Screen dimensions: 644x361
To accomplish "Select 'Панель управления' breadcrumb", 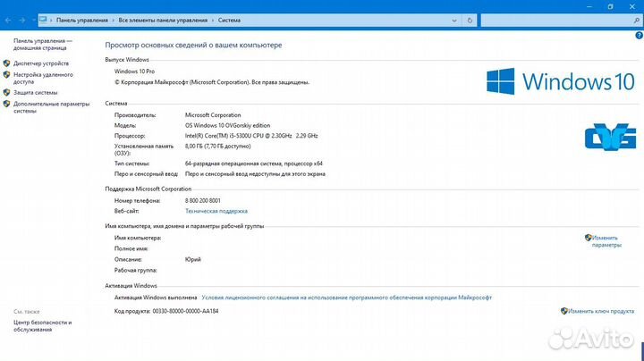I will click(82, 20).
